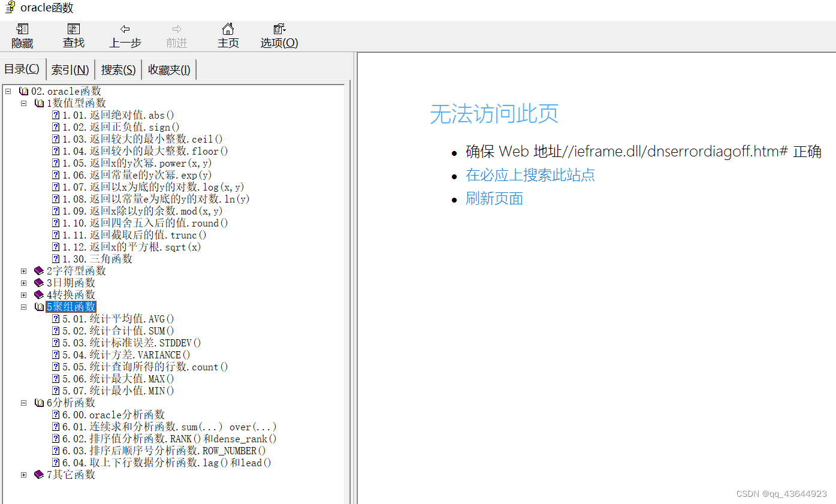This screenshot has height=504, width=836.
Task: Expand the 4转换函数 branch
Action: click(24, 295)
